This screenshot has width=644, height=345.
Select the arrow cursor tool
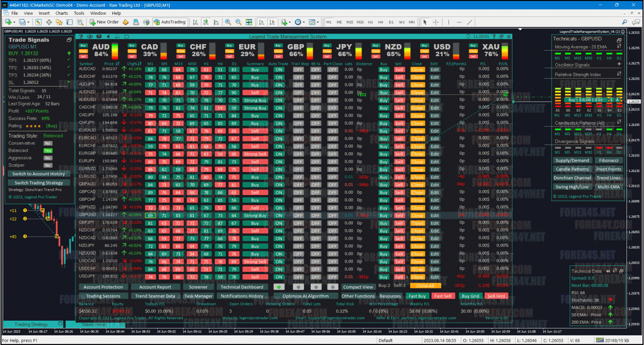(425, 22)
